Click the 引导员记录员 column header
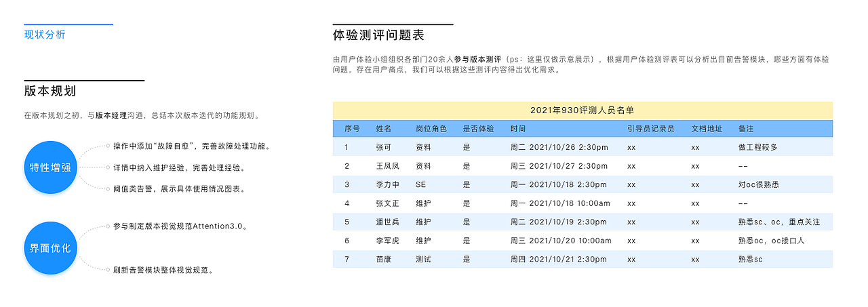This screenshot has width=868, height=307. tap(650, 128)
